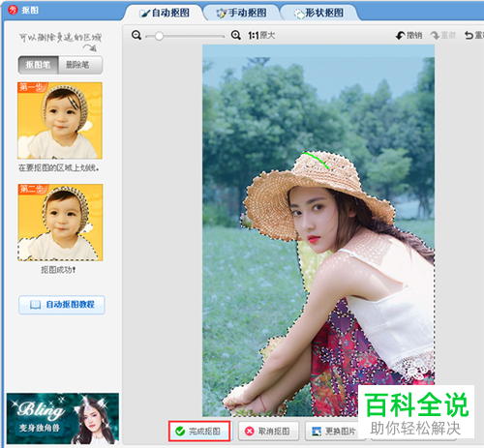Click the text 在要抠图的区域上划线。
The width and height of the screenshot is (484, 448).
pos(59,168)
